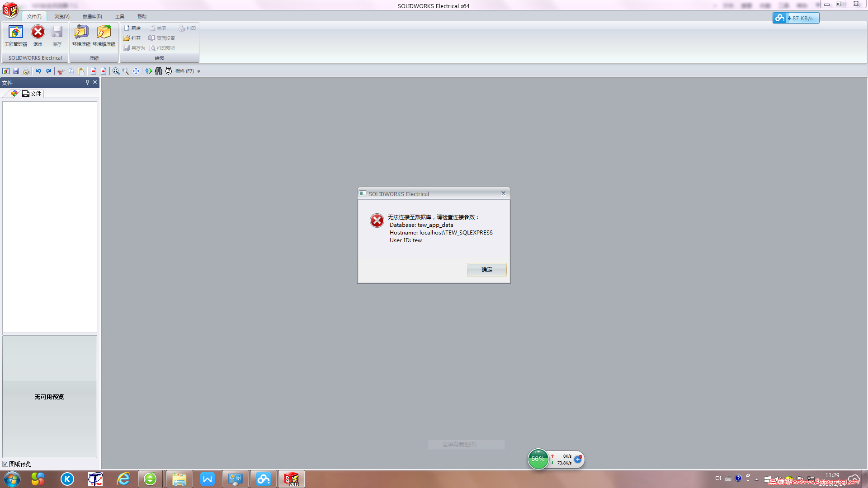
Task: Select the 文件 tab in side panel
Action: [x=32, y=94]
